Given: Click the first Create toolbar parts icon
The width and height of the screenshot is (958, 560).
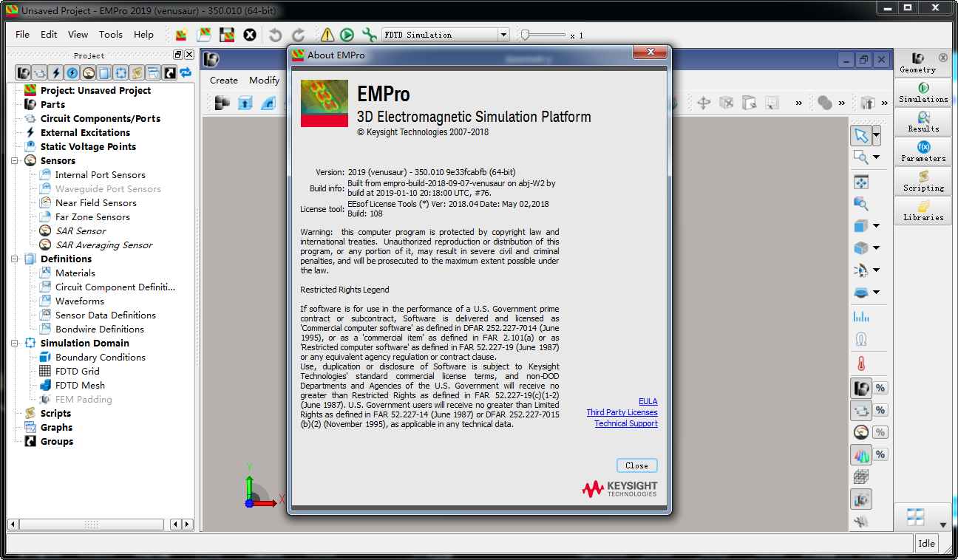Looking at the screenshot, I should [222, 103].
